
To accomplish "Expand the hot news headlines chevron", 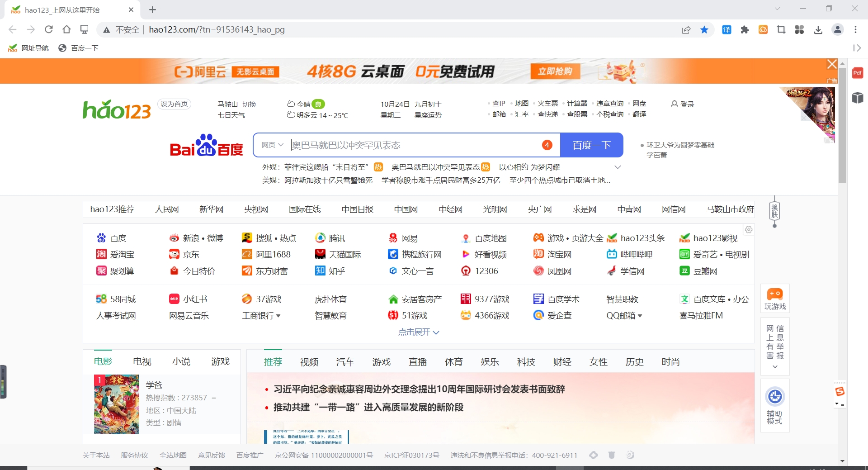I will tap(618, 167).
